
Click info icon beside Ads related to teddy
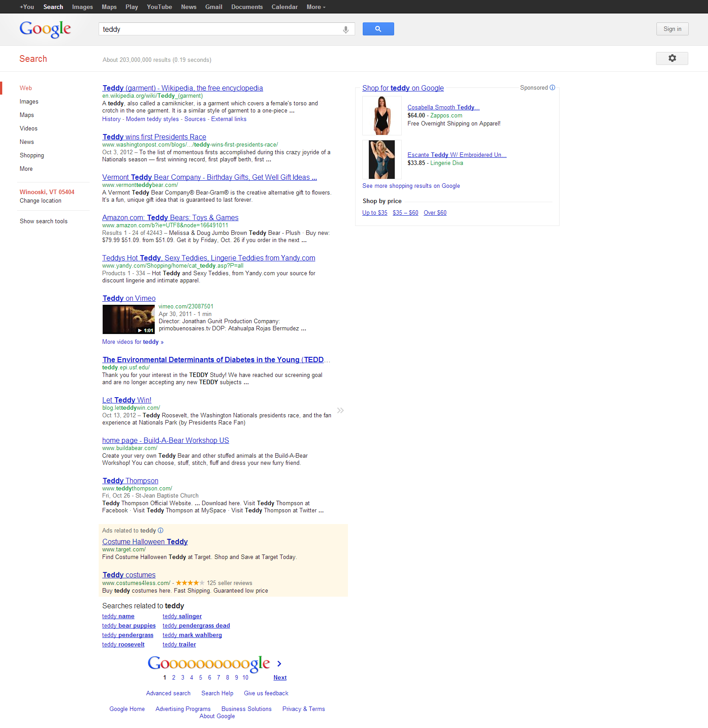(x=161, y=530)
